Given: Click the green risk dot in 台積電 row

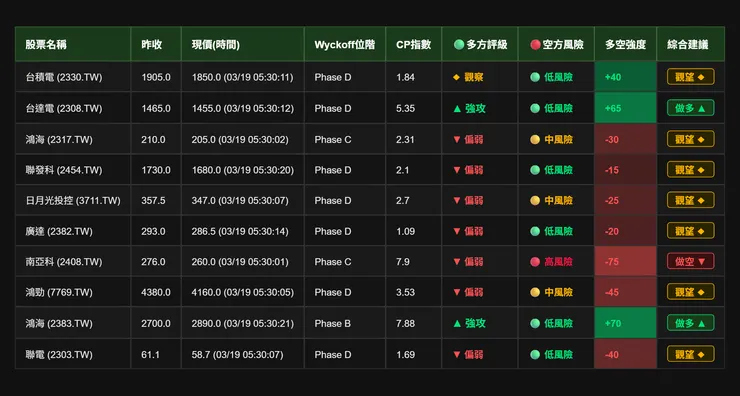Looking at the screenshot, I should tap(535, 77).
